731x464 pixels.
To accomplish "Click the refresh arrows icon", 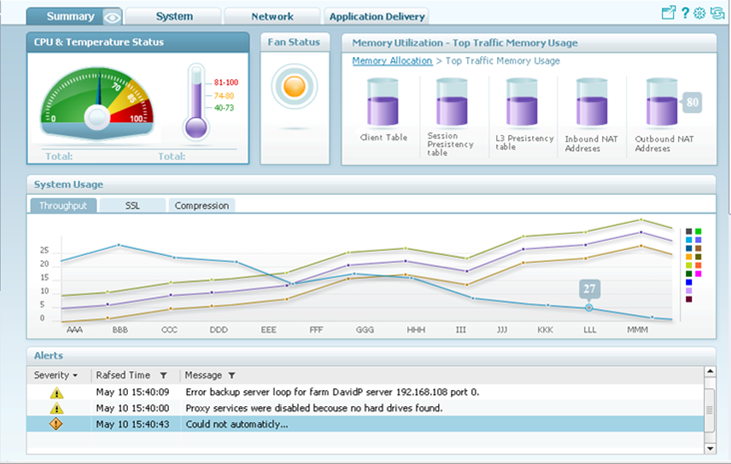I will coord(717,13).
